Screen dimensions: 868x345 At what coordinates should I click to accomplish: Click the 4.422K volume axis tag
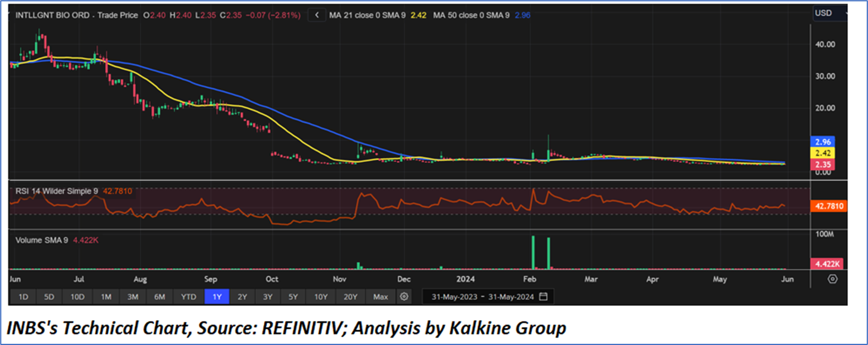tap(828, 264)
